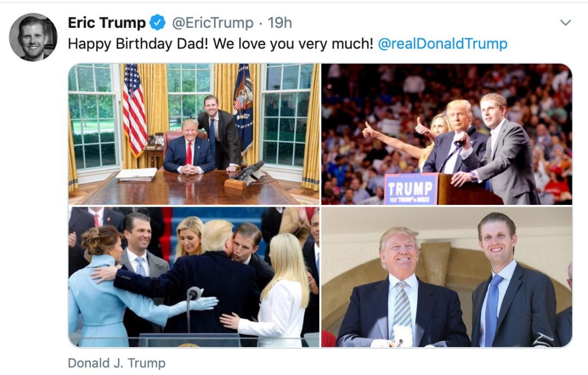Screen dimensions: 588x375
Task: Follow the @realDonaldTrump mention
Action: click(443, 44)
